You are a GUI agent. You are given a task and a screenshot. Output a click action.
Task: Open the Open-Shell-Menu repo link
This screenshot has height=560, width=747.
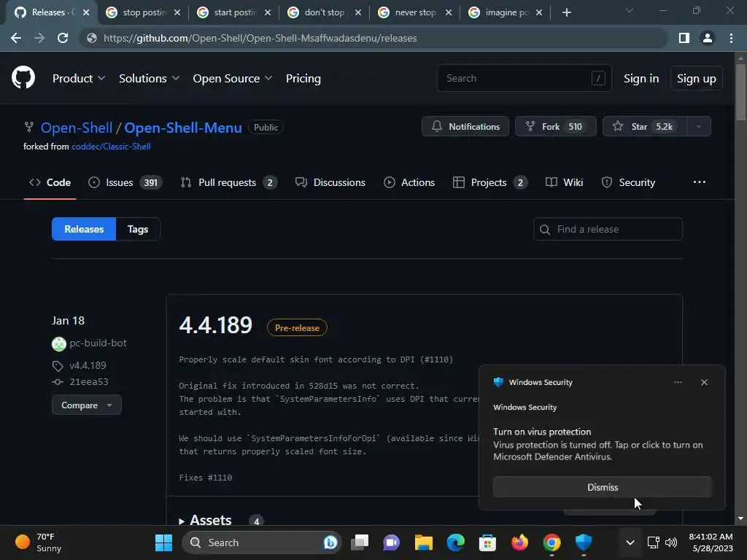click(183, 128)
